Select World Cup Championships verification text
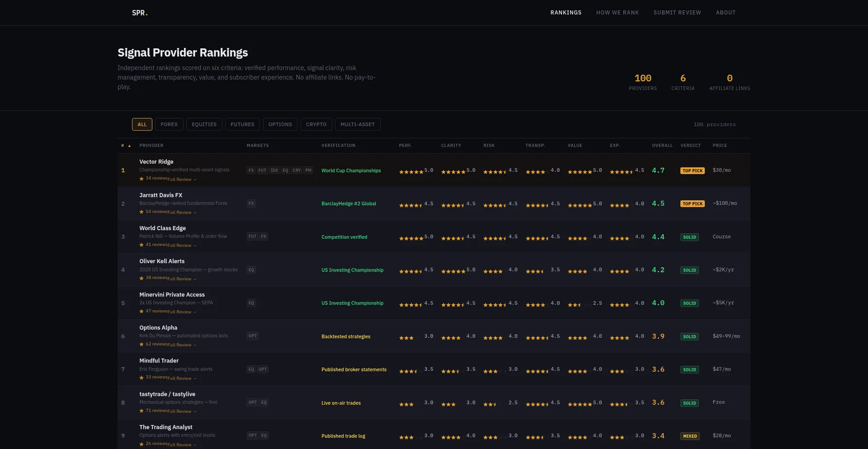The image size is (868, 449). 351,170
